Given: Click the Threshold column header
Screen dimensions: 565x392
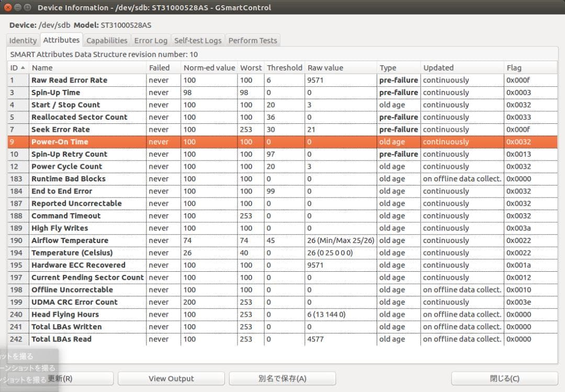Looking at the screenshot, I should (284, 68).
